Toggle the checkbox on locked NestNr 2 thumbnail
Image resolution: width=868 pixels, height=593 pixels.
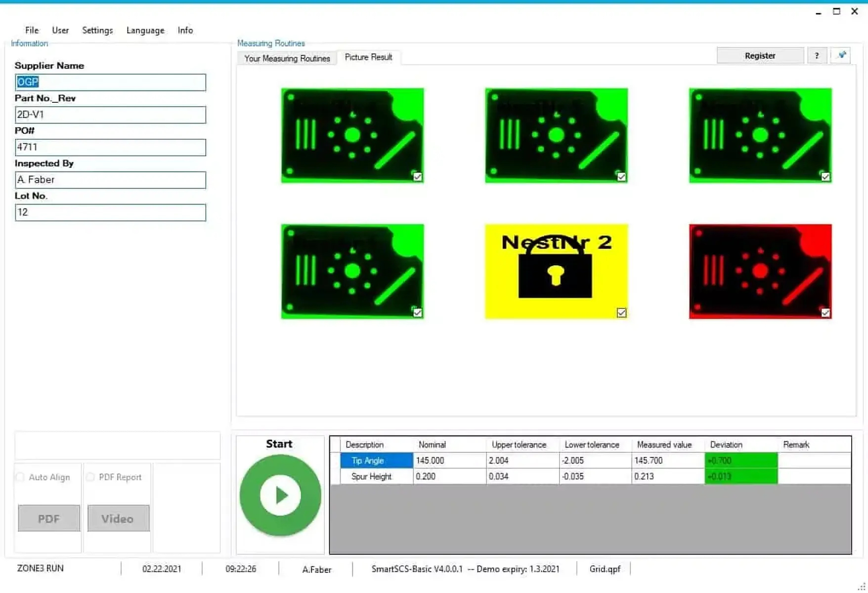(621, 313)
